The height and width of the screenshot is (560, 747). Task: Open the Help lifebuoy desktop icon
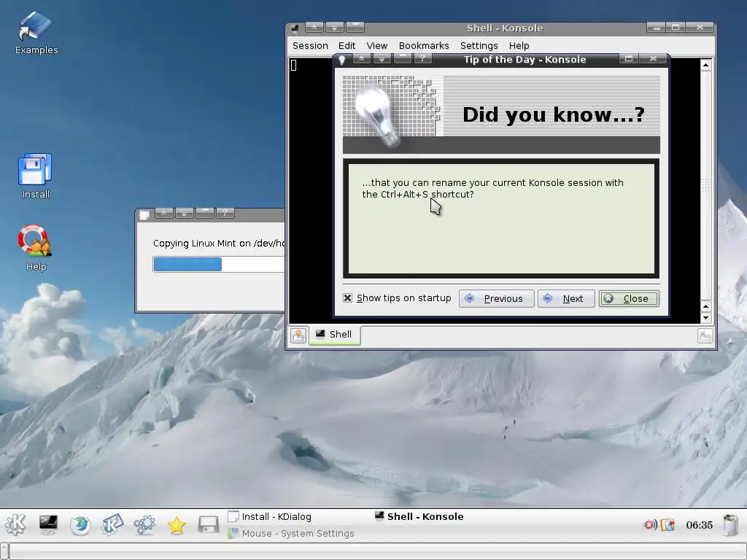(35, 248)
